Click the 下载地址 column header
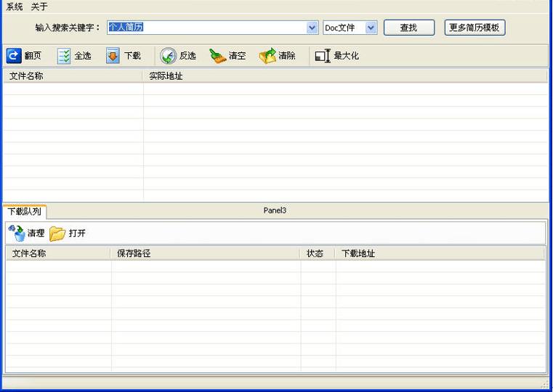 (440, 253)
